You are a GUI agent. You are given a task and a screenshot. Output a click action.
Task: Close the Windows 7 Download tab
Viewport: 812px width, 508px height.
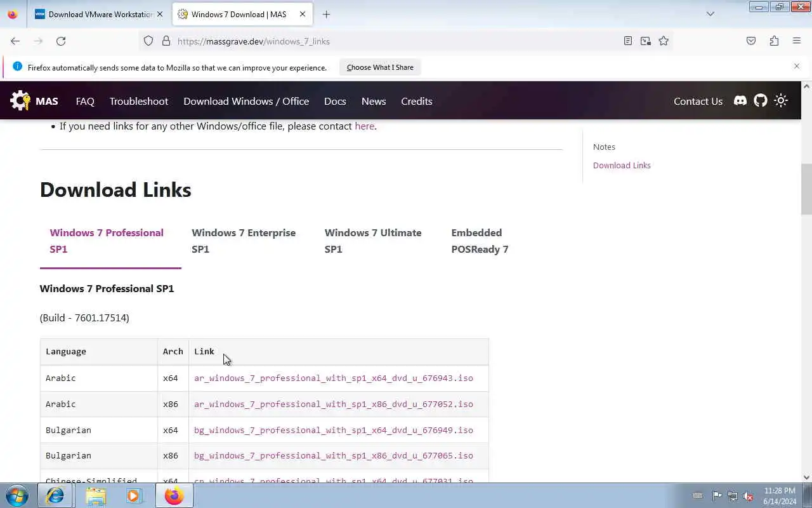(303, 14)
